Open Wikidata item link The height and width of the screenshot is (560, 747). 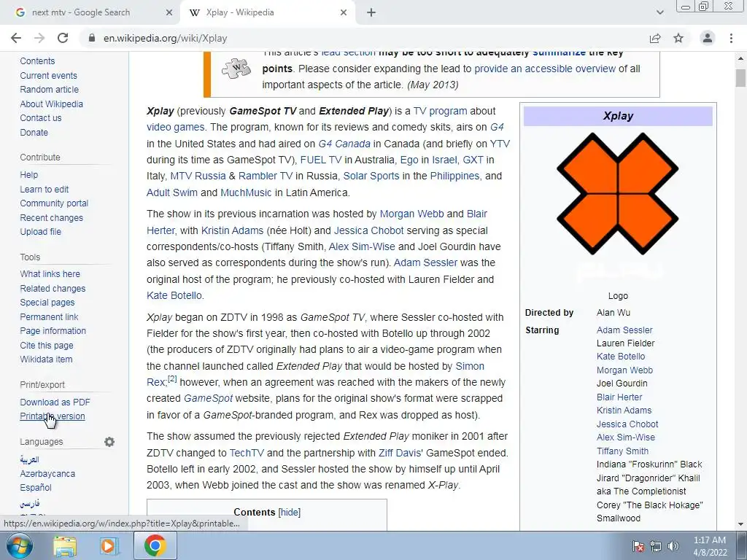(x=46, y=359)
